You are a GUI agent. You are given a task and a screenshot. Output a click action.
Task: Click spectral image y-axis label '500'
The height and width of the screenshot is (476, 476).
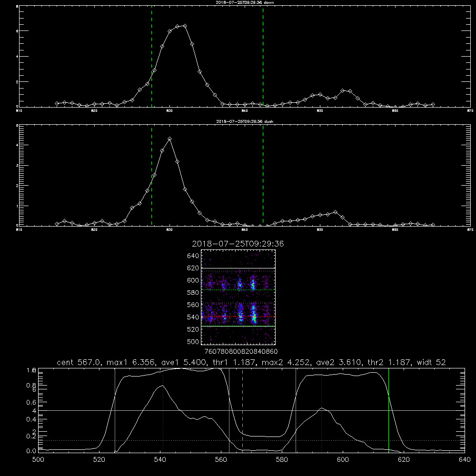(x=193, y=341)
